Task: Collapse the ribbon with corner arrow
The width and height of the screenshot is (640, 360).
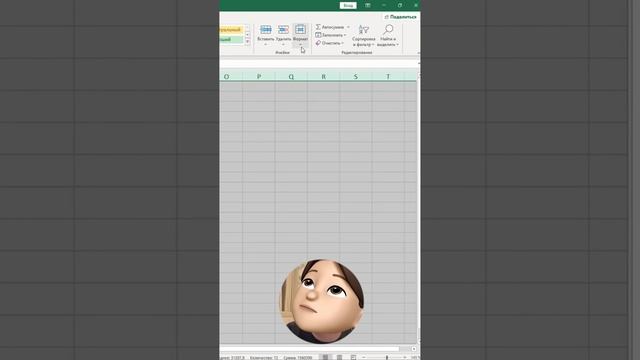Action: click(418, 53)
